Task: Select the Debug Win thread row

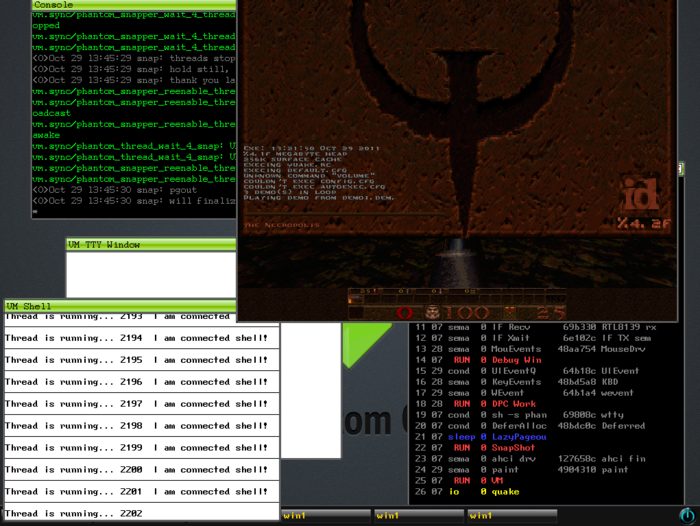Action: [478, 360]
